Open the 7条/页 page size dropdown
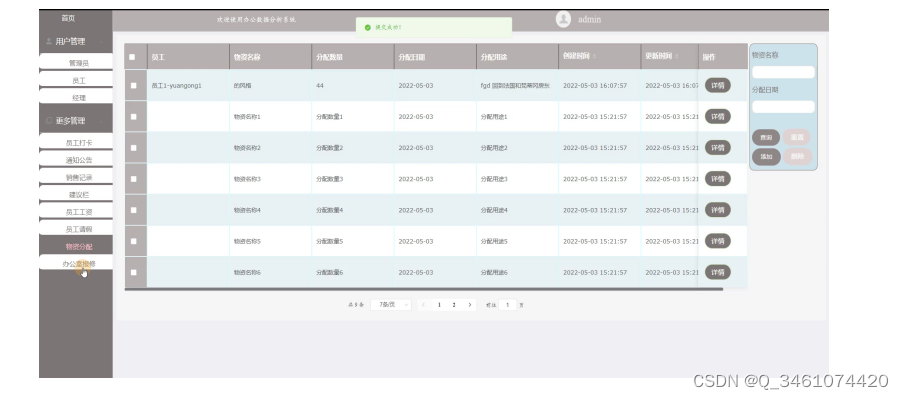Viewport: 904px width, 399px height. click(390, 305)
